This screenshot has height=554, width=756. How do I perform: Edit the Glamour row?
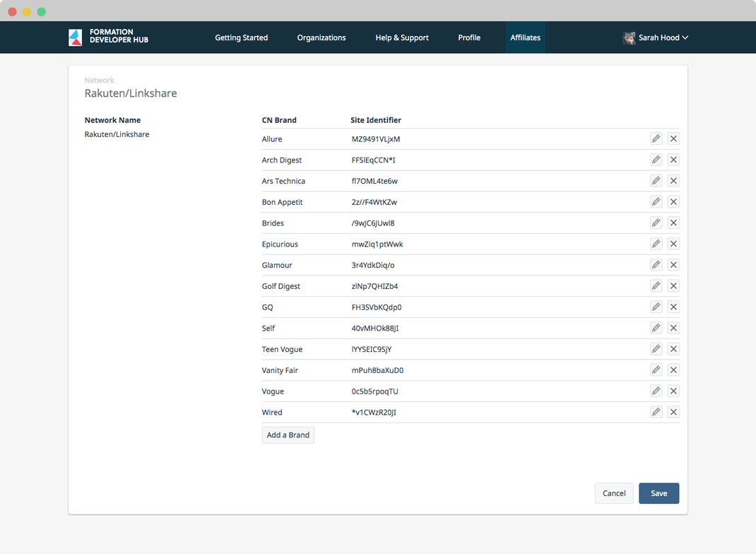point(656,265)
